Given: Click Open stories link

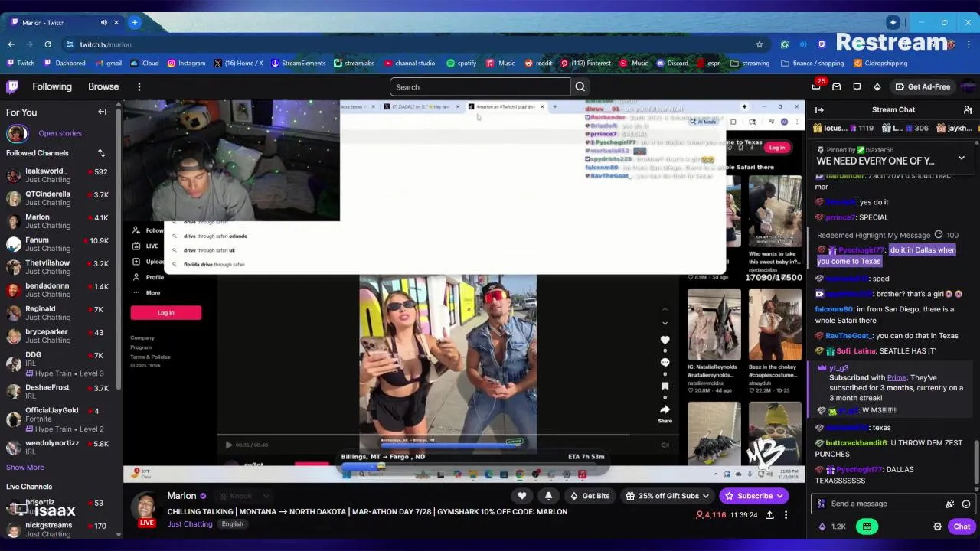Looking at the screenshot, I should click(60, 133).
